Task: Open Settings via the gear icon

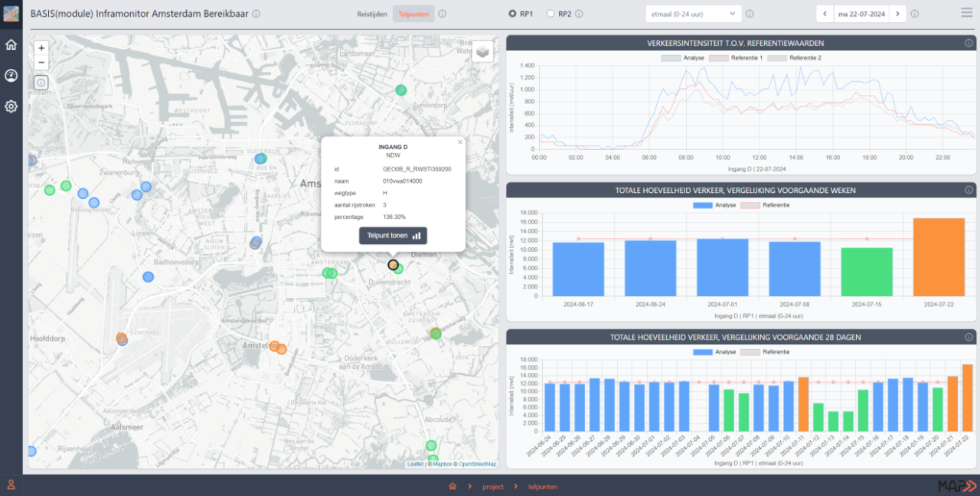Action: coord(11,106)
